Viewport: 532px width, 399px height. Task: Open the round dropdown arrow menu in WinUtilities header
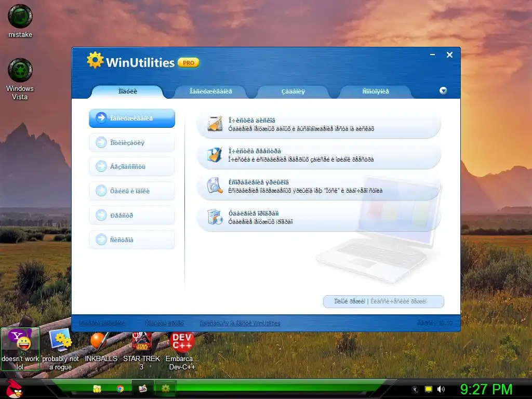click(443, 90)
